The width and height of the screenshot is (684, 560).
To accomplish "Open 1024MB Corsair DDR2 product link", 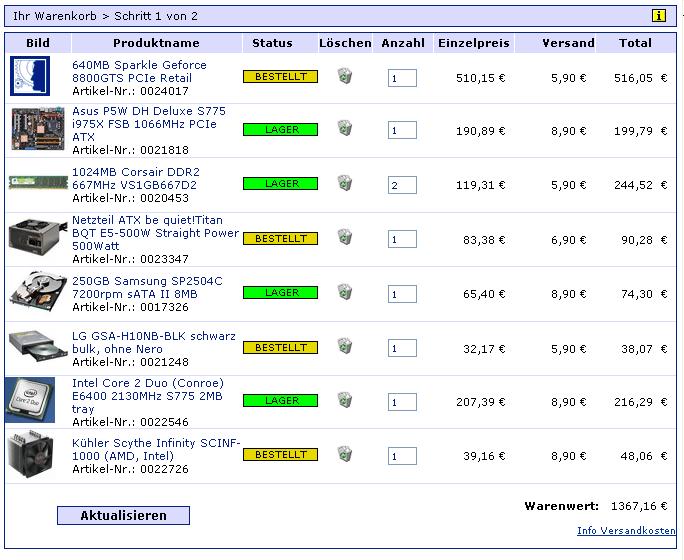I will point(136,178).
